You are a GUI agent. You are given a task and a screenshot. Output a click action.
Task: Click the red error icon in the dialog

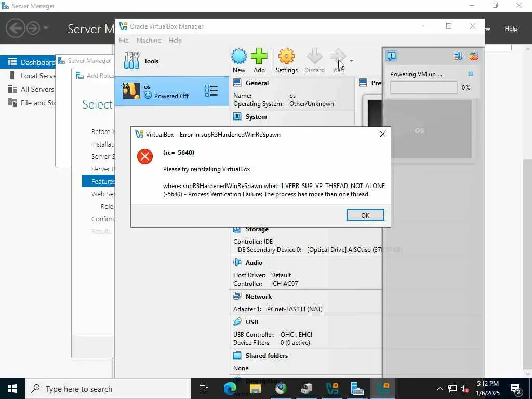point(145,156)
